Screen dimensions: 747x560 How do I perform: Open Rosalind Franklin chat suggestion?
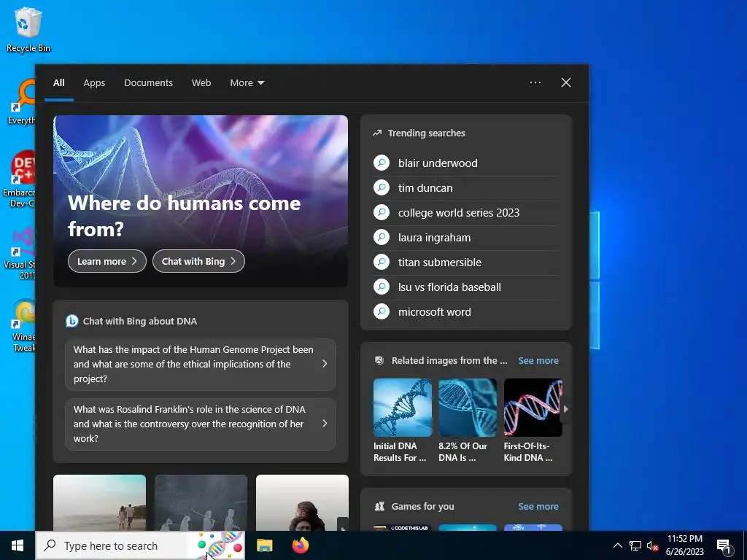(201, 424)
